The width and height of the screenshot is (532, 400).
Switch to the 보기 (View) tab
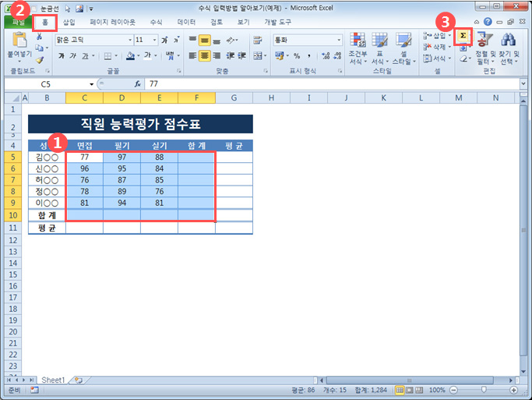243,23
